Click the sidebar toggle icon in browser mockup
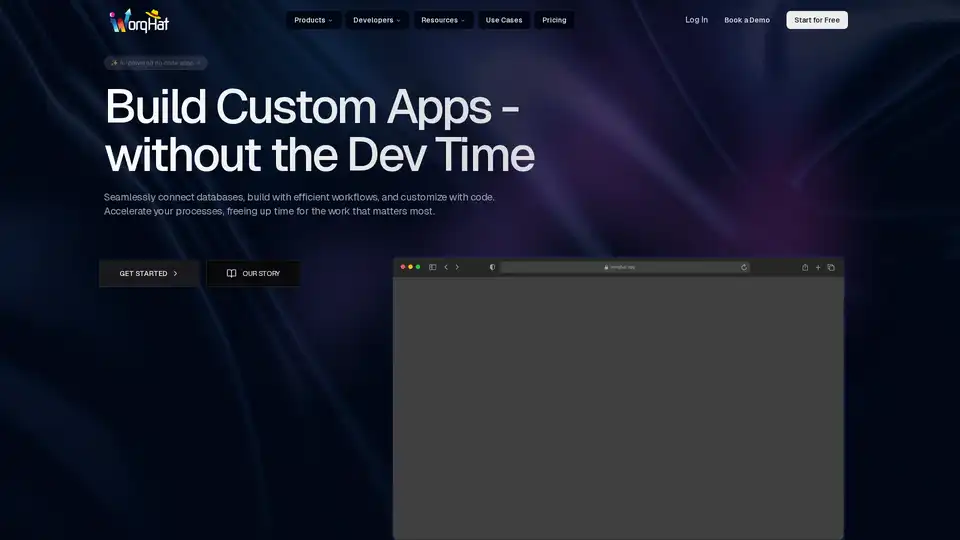The image size is (960, 540). [432, 267]
